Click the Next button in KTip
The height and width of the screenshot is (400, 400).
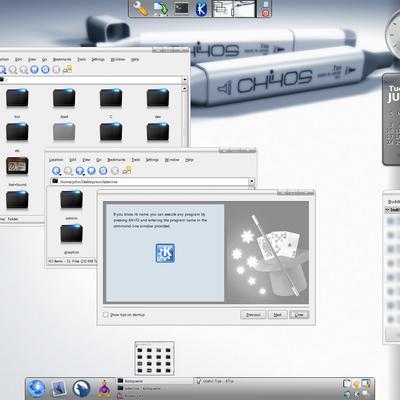(278, 315)
